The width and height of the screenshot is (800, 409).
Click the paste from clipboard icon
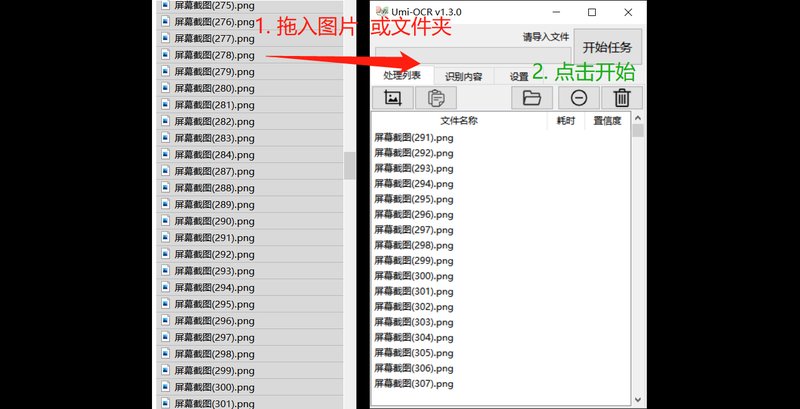click(x=435, y=98)
